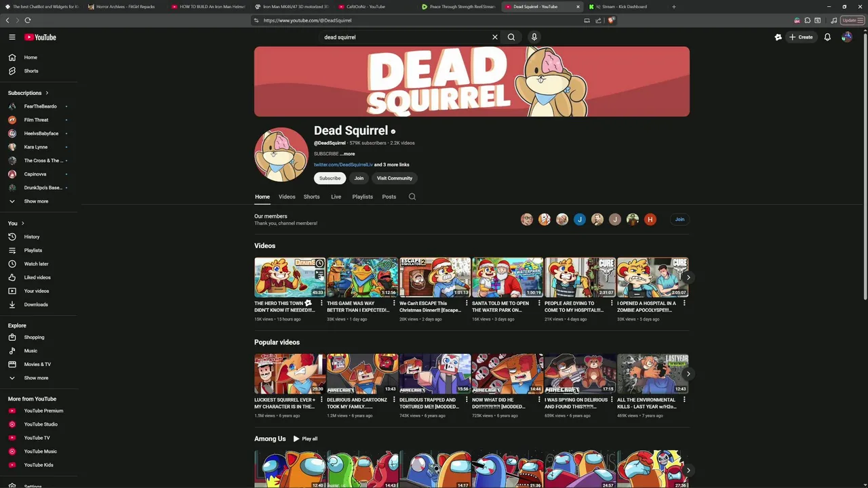Select the Videos channel tab
Image resolution: width=868 pixels, height=488 pixels.
point(287,197)
